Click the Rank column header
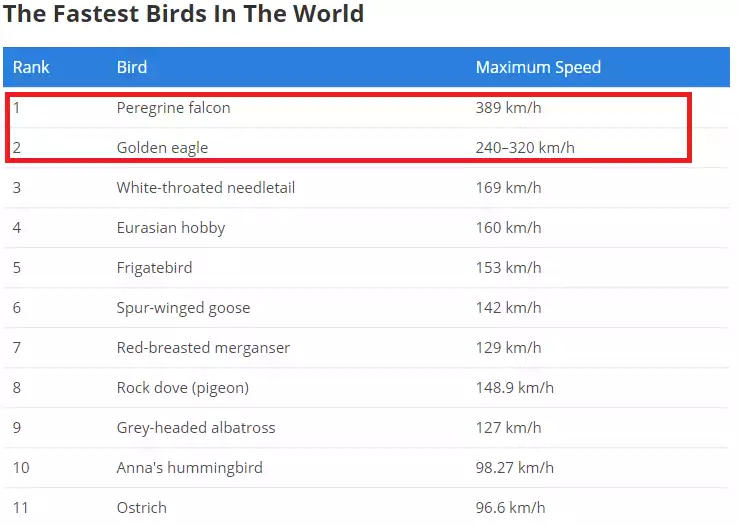Screen dimensions: 738x526 (x=31, y=67)
